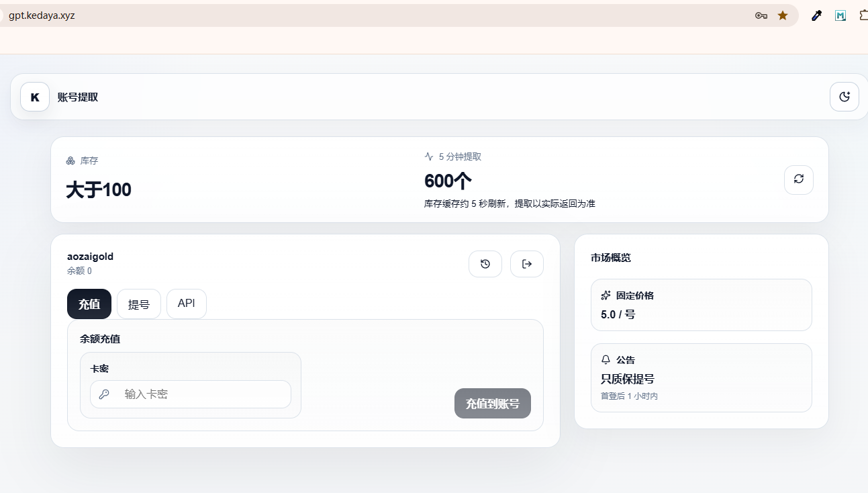Open the API tab
This screenshot has width=868, height=493.
[187, 304]
